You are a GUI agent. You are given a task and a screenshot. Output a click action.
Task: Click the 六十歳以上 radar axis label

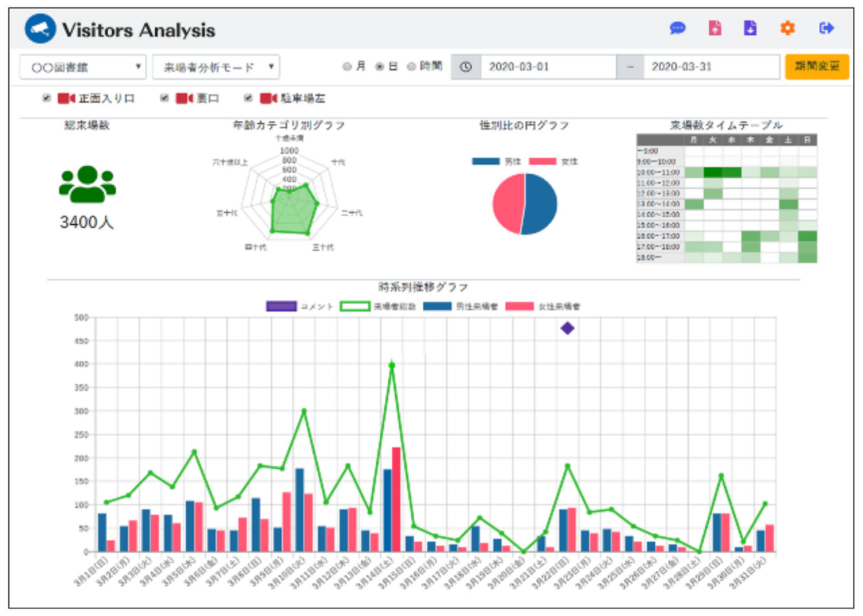coord(230,162)
